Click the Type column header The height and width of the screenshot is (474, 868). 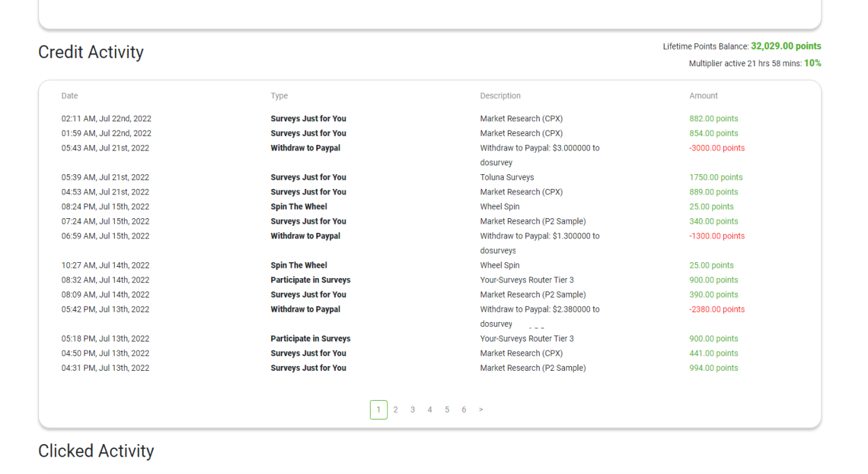click(x=279, y=95)
